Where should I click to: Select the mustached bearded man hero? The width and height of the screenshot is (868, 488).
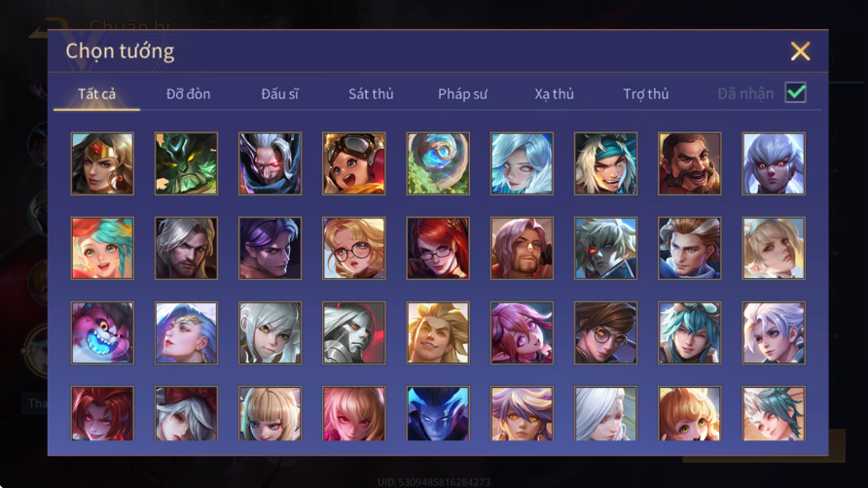click(689, 163)
